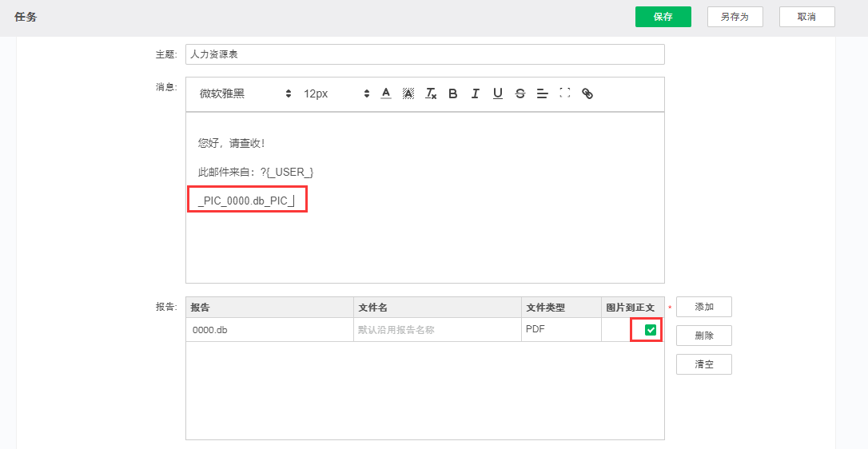This screenshot has height=449, width=868.
Task: Toggle italic formatting
Action: pos(475,93)
